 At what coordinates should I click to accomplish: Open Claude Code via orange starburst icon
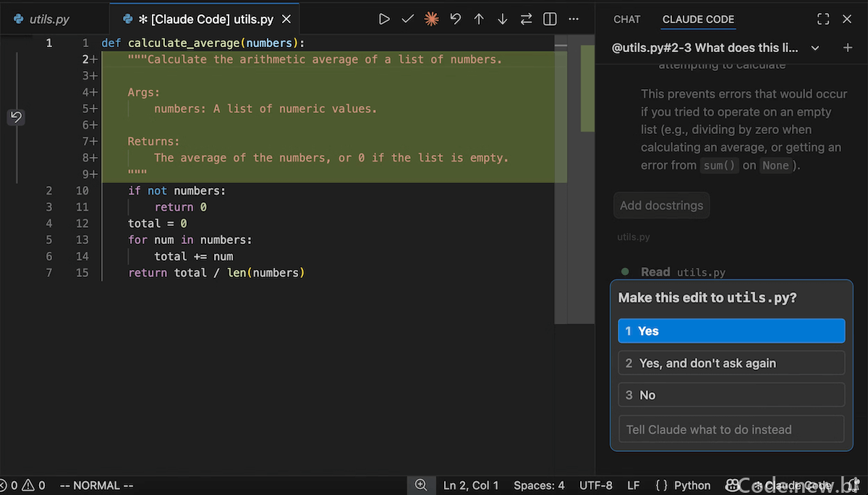click(x=432, y=20)
